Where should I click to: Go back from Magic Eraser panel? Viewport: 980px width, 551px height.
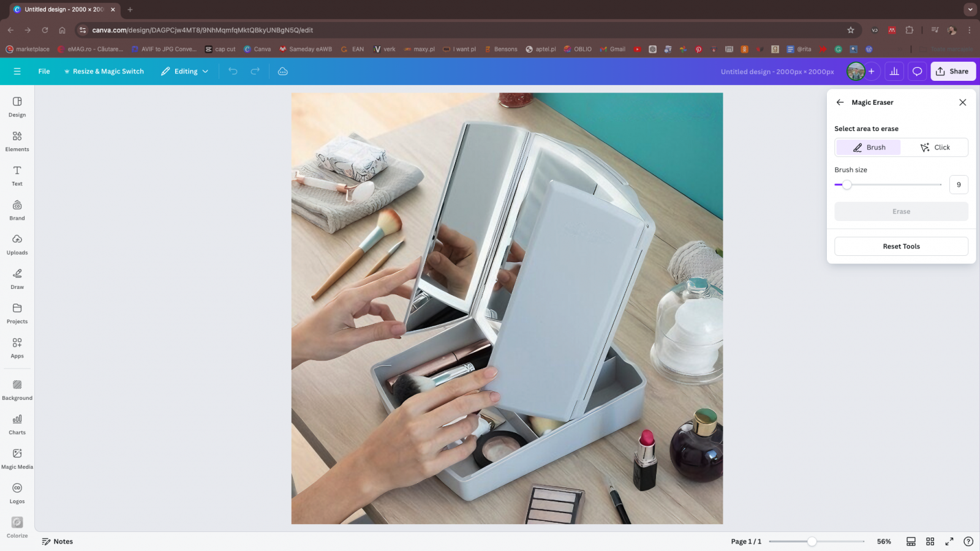coord(840,102)
